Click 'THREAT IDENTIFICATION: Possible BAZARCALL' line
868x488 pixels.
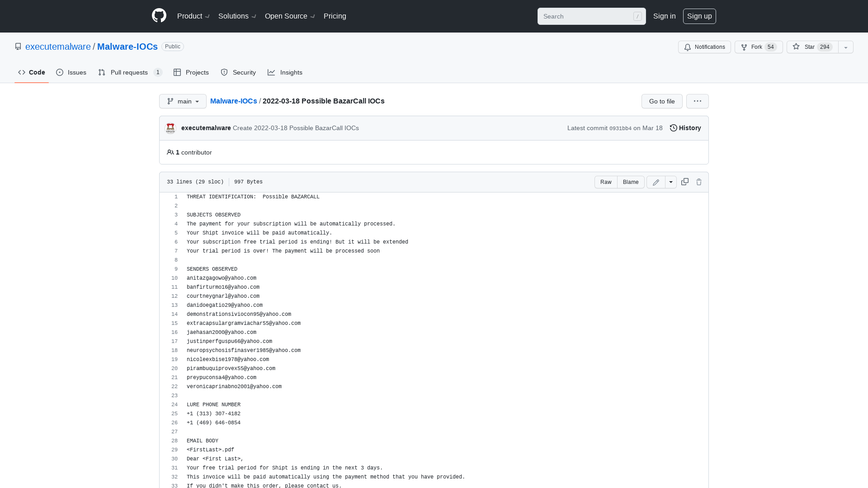(x=253, y=197)
